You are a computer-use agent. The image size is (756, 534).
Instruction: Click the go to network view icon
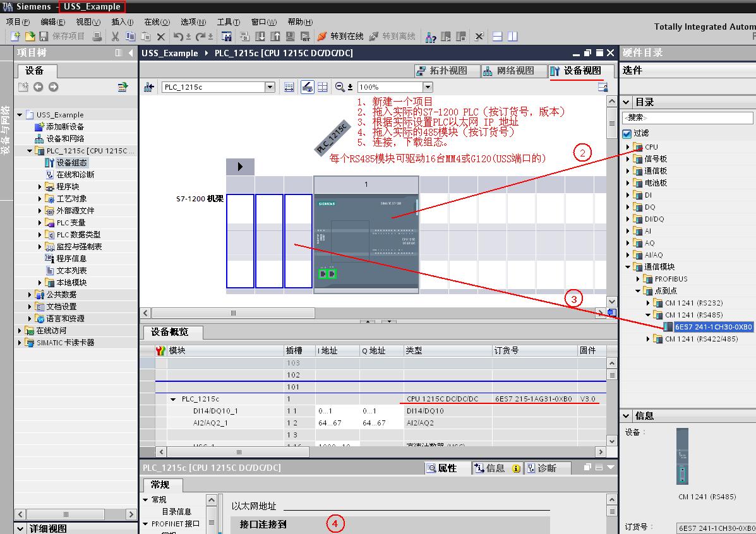click(x=148, y=86)
